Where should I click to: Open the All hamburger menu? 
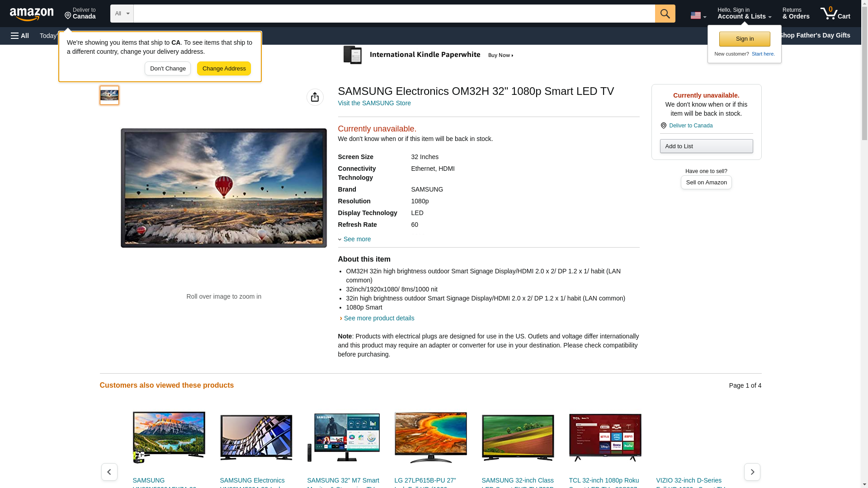pos(20,36)
